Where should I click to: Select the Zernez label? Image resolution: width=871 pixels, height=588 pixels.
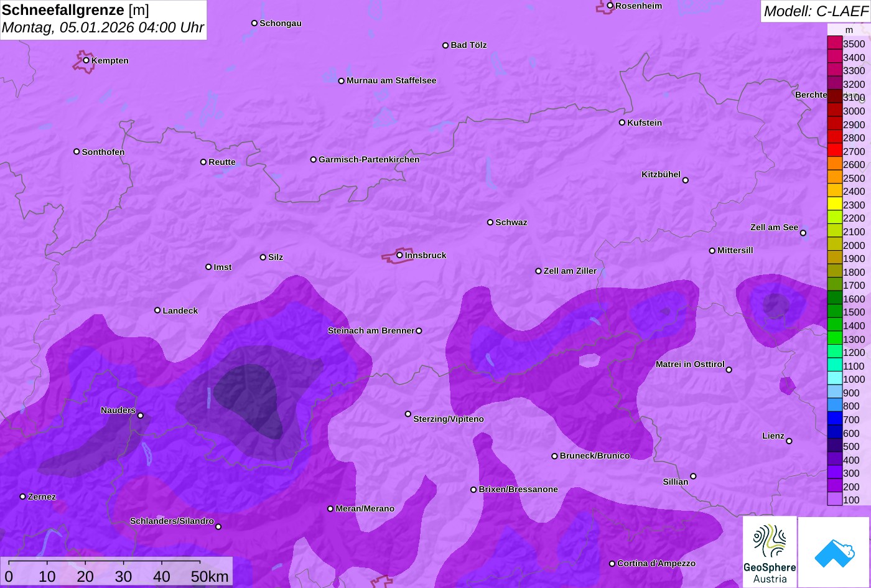42,497
